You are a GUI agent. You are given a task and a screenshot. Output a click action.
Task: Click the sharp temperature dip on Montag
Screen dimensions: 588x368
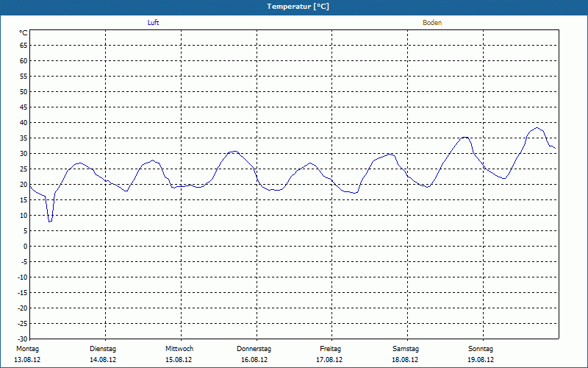pyautogui.click(x=50, y=221)
